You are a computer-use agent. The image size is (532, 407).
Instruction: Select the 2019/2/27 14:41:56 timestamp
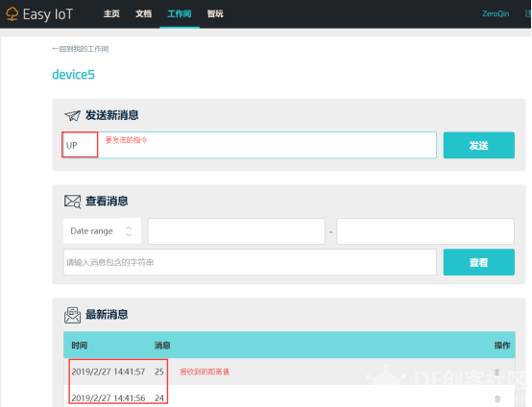tap(109, 397)
